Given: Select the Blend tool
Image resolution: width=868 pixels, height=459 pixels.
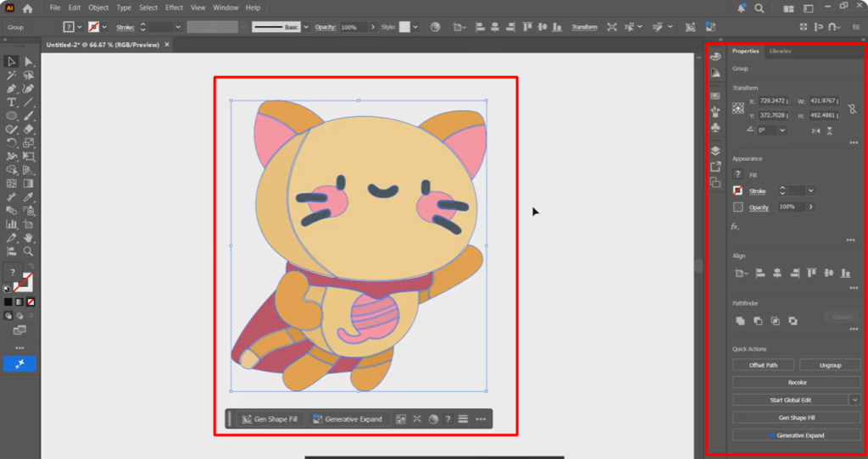Looking at the screenshot, I should click(11, 211).
